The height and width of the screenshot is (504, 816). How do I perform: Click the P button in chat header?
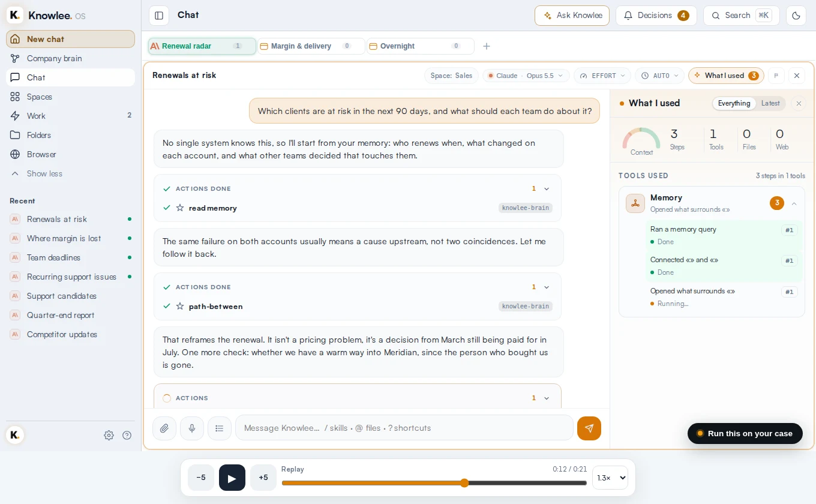[776, 76]
